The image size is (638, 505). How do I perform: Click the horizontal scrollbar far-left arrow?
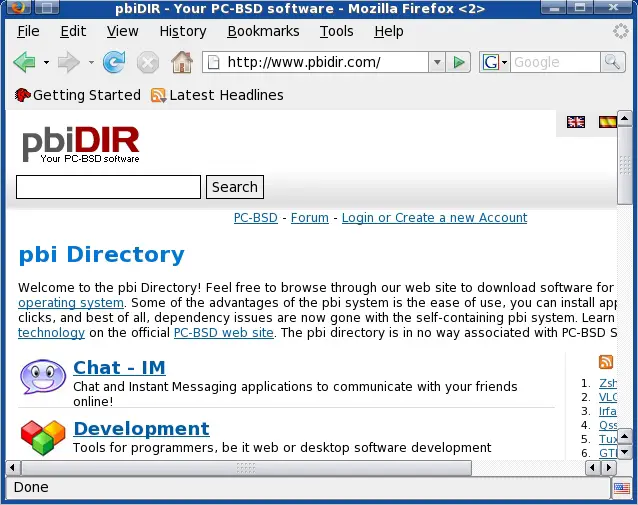[x=12, y=468]
